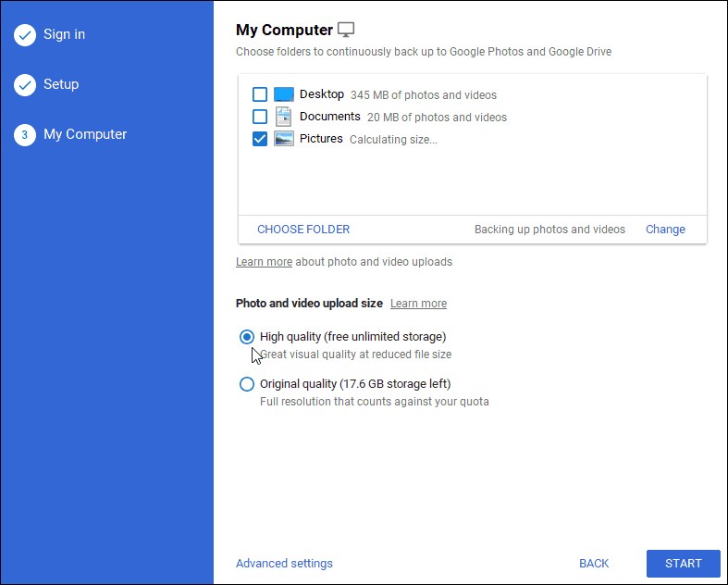The image size is (728, 585).
Task: Click the Desktop folder icon
Action: [284, 94]
